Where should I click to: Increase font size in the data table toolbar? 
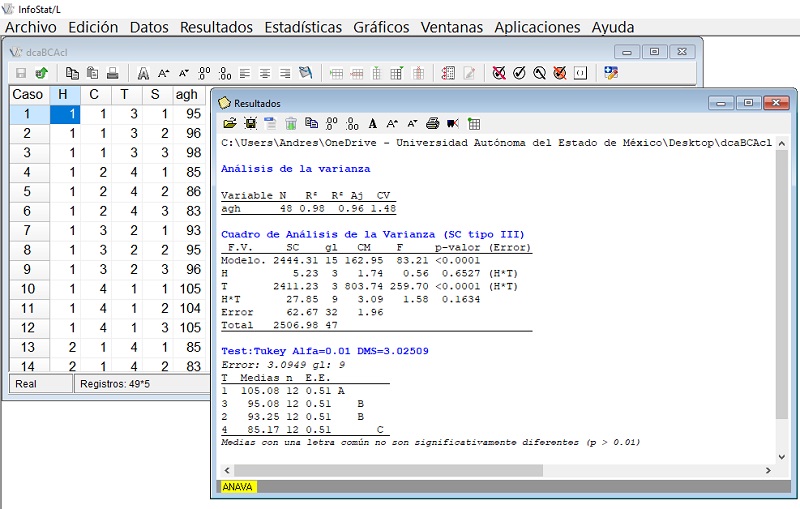(163, 73)
